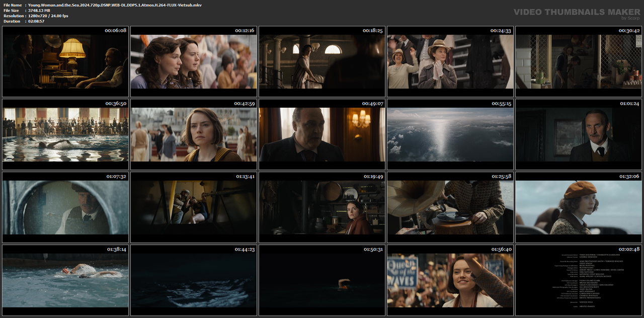Open the frame stamped 01:01:24
The width and height of the screenshot is (644, 318).
pyautogui.click(x=579, y=134)
